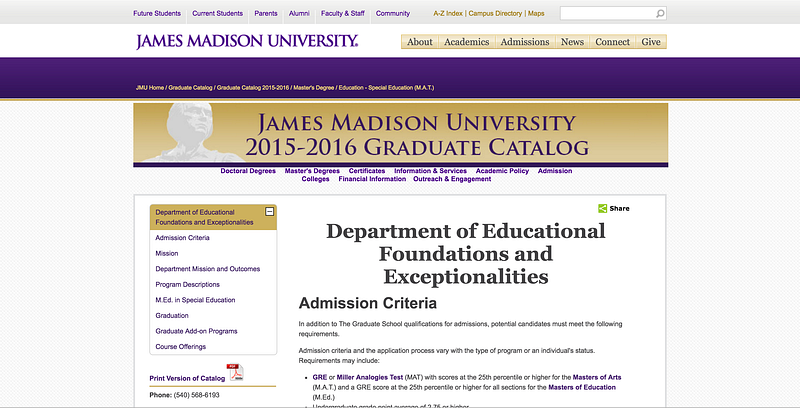The width and height of the screenshot is (800, 408).
Task: Go to Master's Degree breadcrumb
Action: pyautogui.click(x=313, y=88)
